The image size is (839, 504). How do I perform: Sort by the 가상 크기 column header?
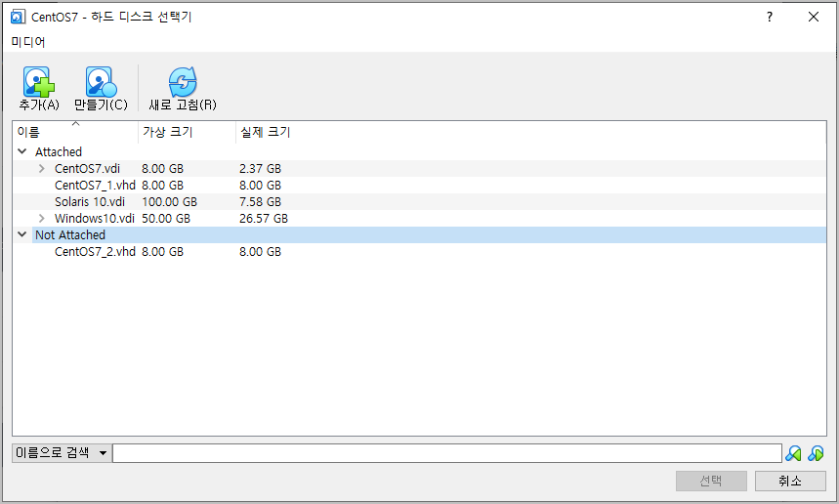[x=187, y=132]
